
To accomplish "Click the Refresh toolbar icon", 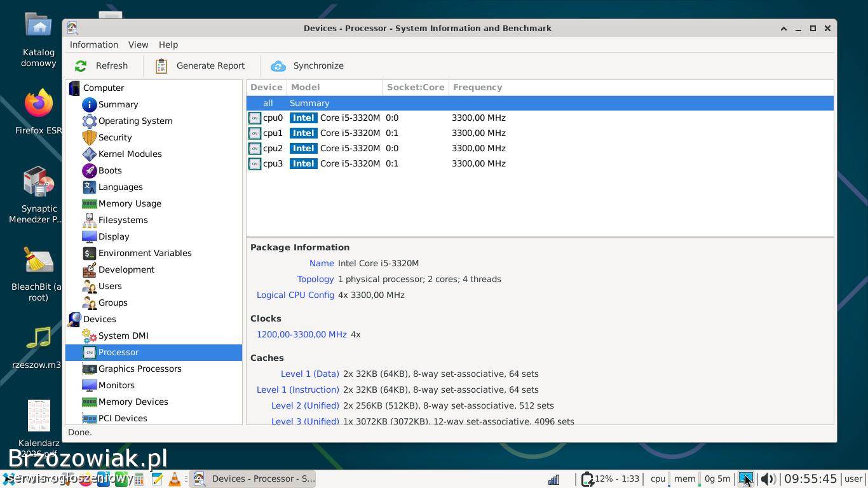I will (x=81, y=66).
